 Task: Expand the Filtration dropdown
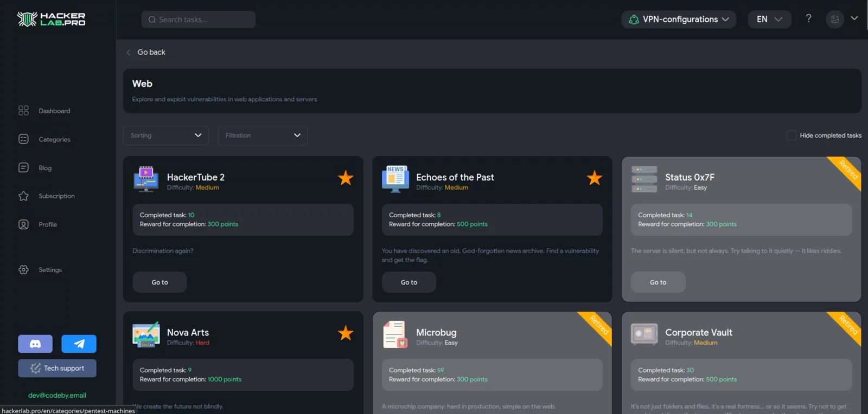[263, 135]
